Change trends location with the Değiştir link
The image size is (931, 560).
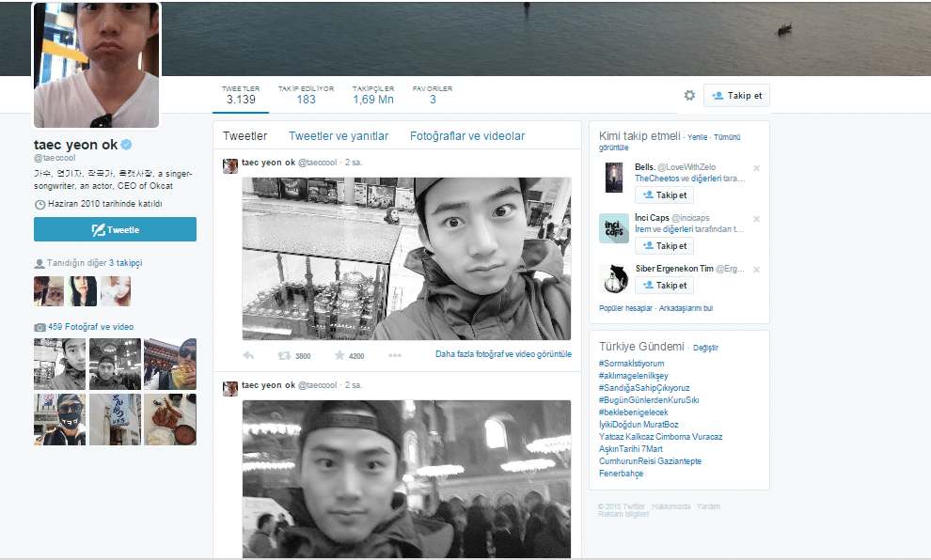point(705,348)
